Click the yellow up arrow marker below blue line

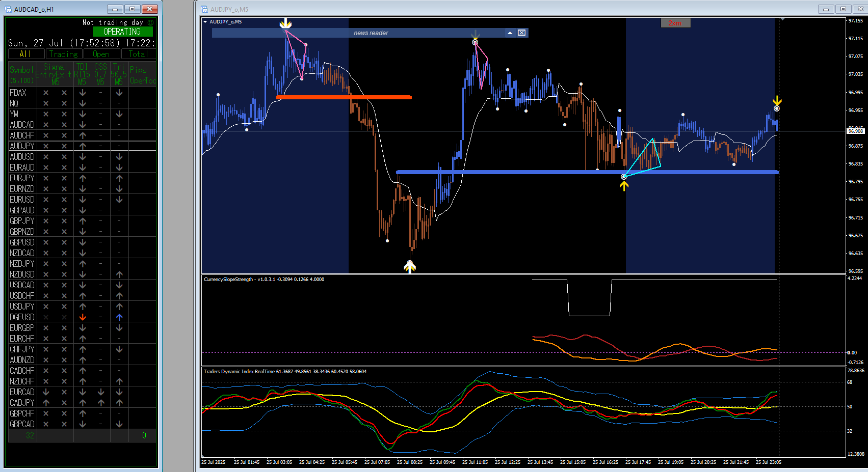coord(624,186)
